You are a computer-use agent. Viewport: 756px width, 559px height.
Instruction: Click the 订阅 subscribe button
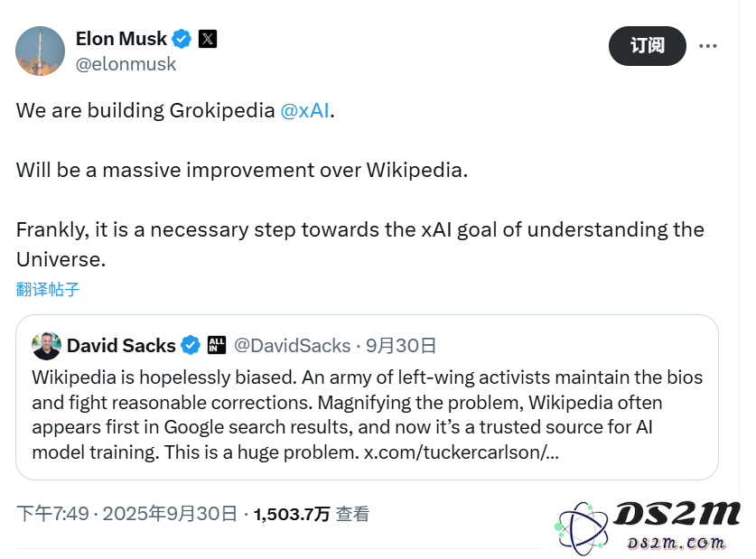648,45
